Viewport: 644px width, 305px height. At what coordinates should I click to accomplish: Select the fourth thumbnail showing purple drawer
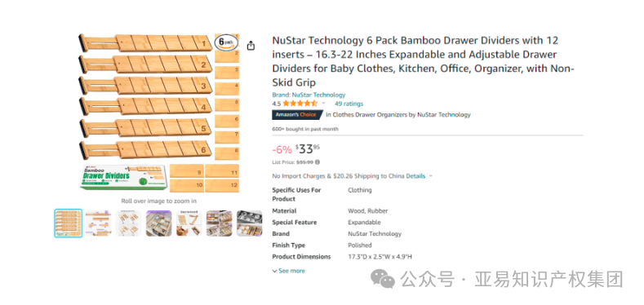[x=158, y=223]
